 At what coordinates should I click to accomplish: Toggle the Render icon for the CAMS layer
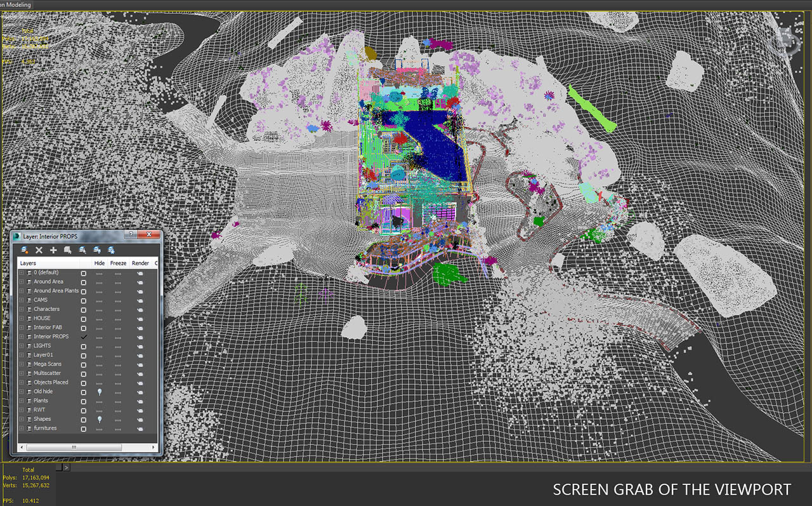pos(140,300)
